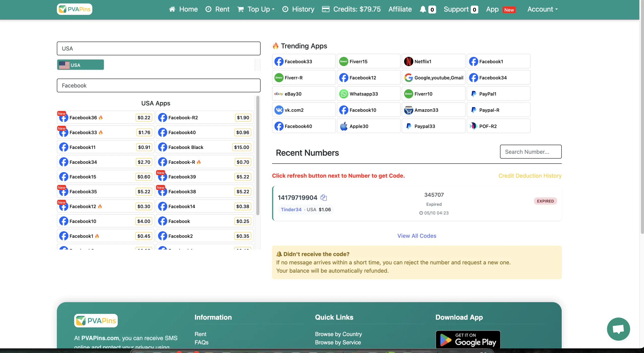Click the View All Codes link
The height and width of the screenshot is (353, 644).
pos(417,236)
